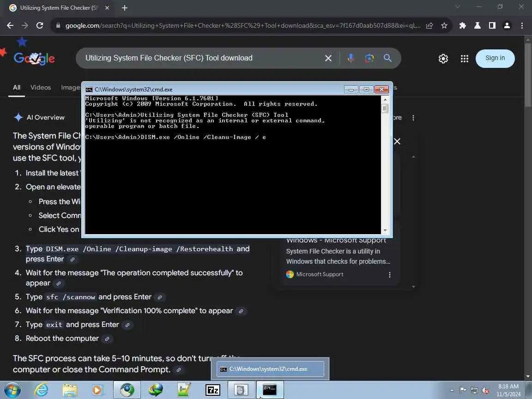Click the cmd.exe taskbar button
This screenshot has height=399, width=532.
270,390
